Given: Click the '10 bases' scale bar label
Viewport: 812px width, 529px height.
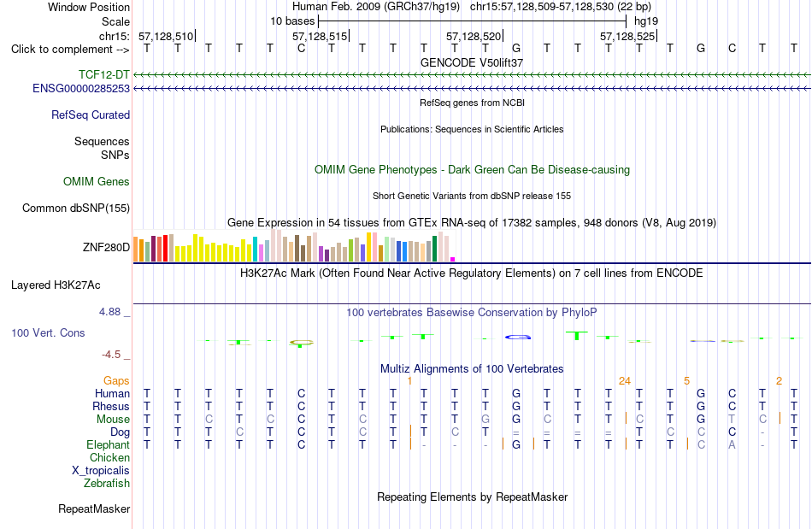Looking at the screenshot, I should (292, 21).
